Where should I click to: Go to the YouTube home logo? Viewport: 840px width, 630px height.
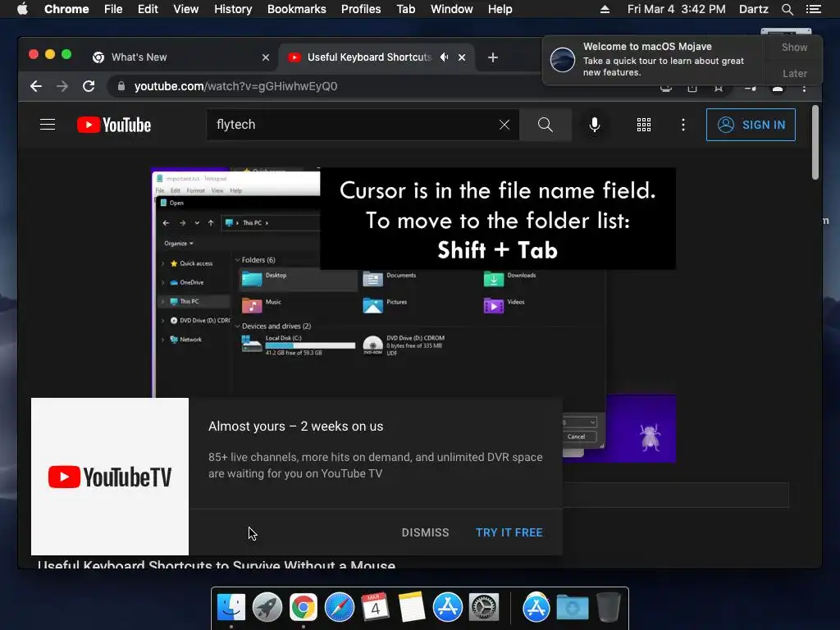[x=114, y=125]
